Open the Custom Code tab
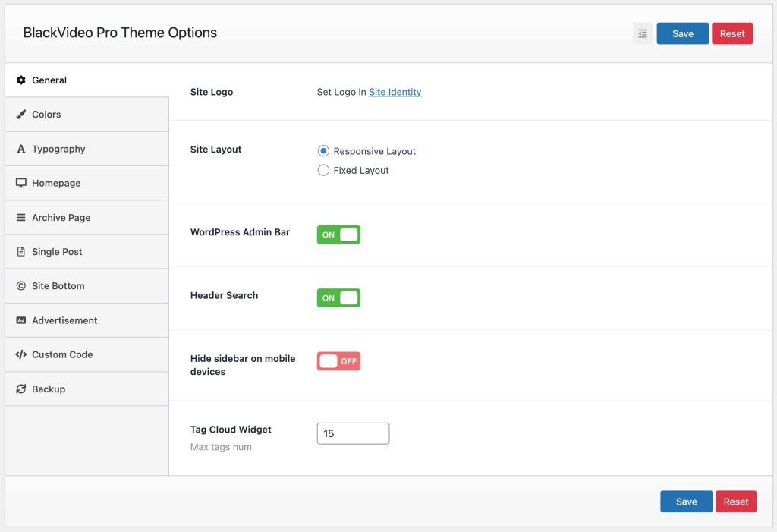Screen dimensions: 777x532 click(87, 354)
